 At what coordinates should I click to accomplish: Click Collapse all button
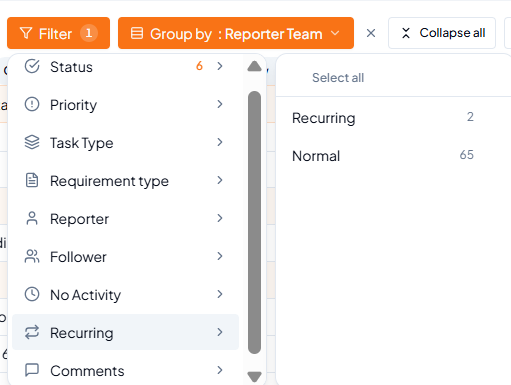click(x=442, y=33)
